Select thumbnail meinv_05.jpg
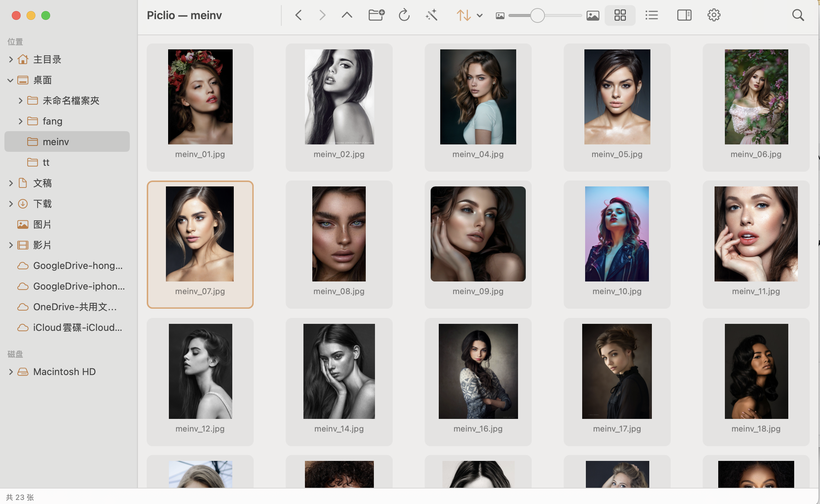The height and width of the screenshot is (504, 820). 617,107
